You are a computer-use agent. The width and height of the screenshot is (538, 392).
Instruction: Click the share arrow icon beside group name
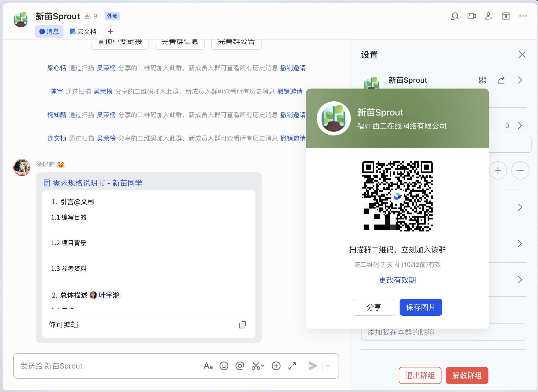[x=501, y=80]
